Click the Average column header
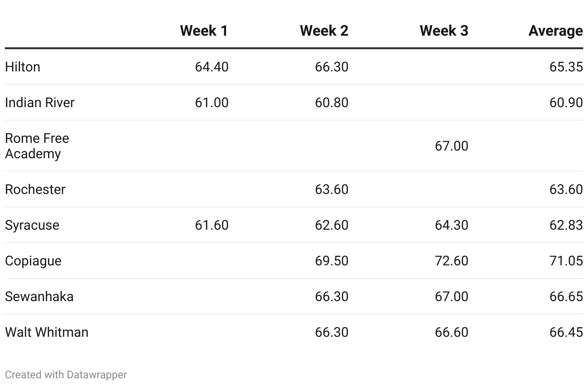 555,31
